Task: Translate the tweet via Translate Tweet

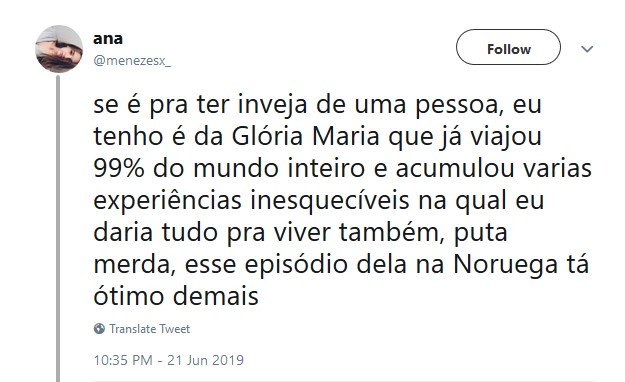Action: [149, 329]
